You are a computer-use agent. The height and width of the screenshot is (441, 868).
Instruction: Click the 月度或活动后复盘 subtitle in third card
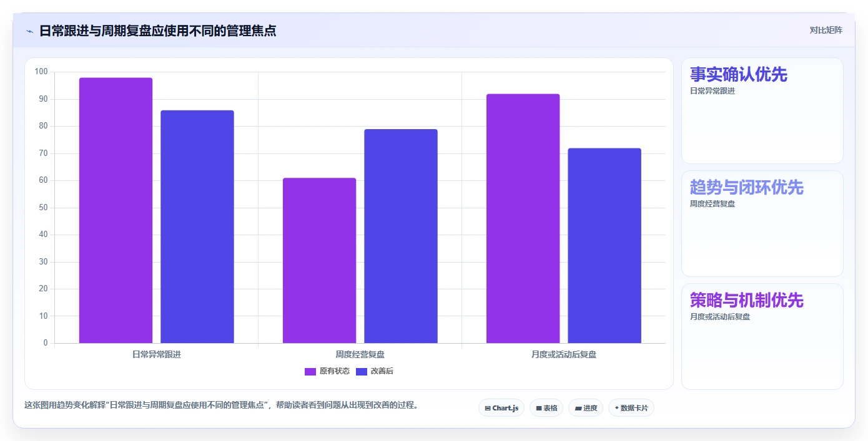coord(720,317)
